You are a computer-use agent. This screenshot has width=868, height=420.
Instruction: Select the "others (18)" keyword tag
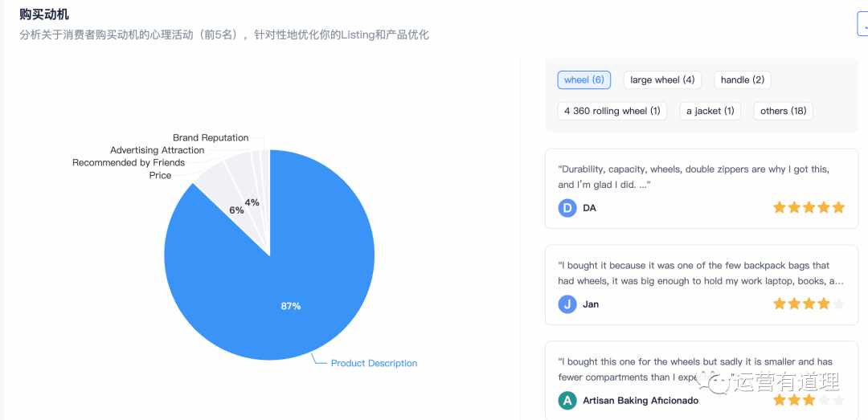click(x=784, y=112)
